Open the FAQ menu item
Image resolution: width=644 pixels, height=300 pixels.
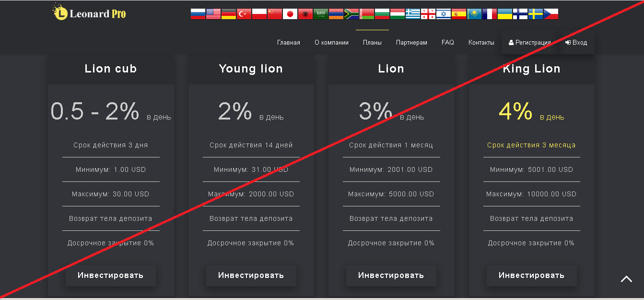tap(448, 42)
